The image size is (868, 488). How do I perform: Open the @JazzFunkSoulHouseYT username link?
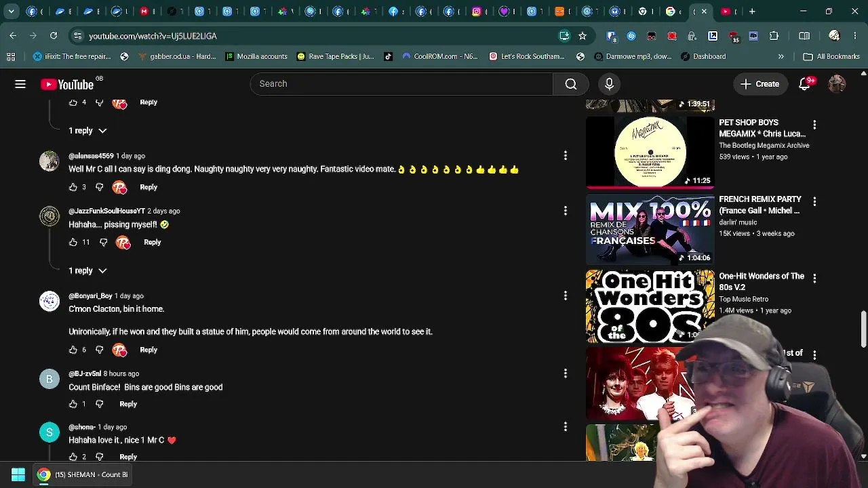point(106,211)
